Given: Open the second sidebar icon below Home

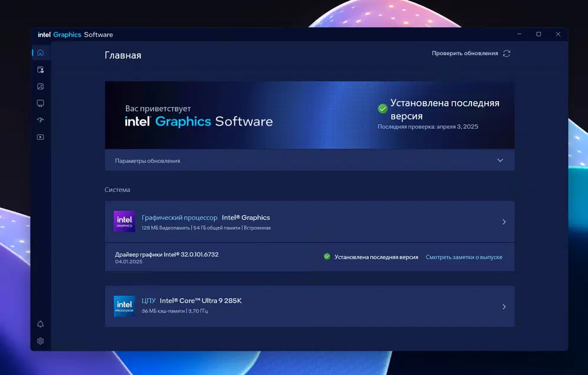Looking at the screenshot, I should pos(41,70).
